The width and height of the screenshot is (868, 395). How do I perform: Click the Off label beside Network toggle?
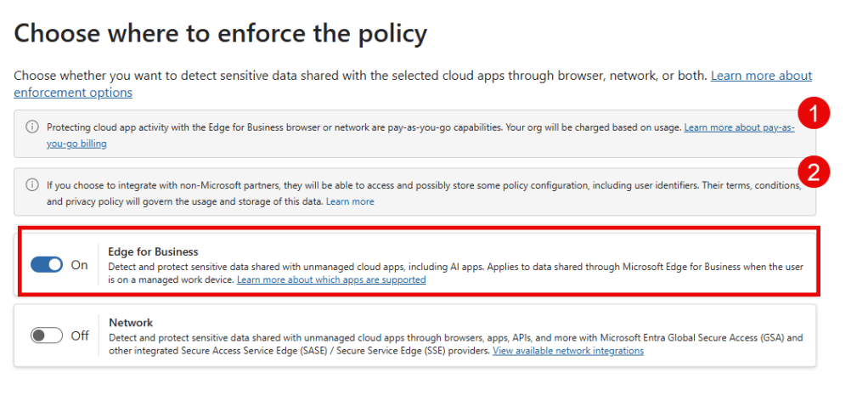pos(80,336)
